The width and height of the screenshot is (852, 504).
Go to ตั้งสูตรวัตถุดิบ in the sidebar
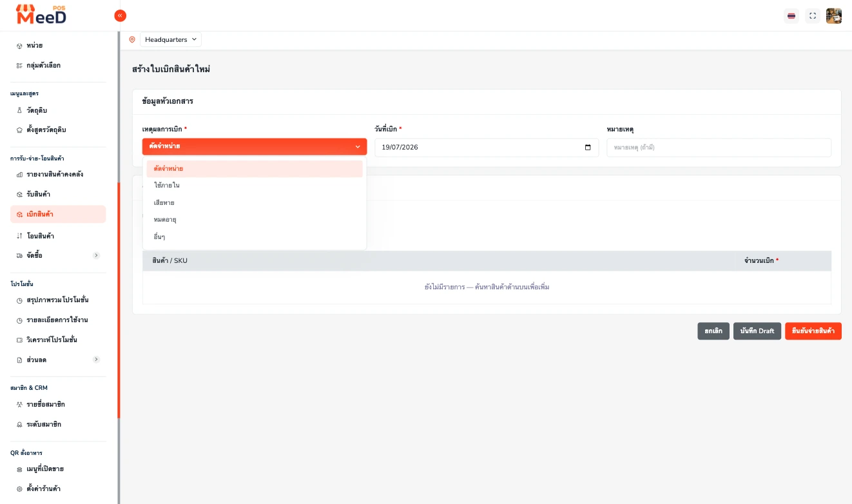pyautogui.click(x=58, y=130)
